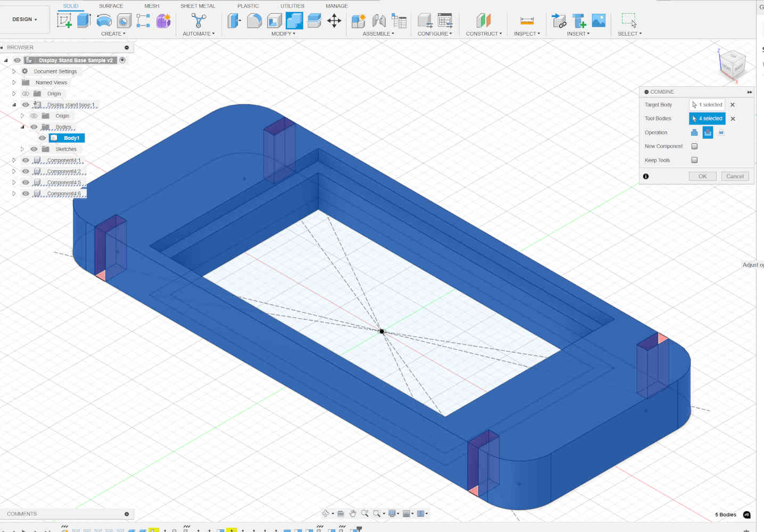Collapse the Display stand base:1 node
Screen dimensions: 764x532
click(x=14, y=105)
